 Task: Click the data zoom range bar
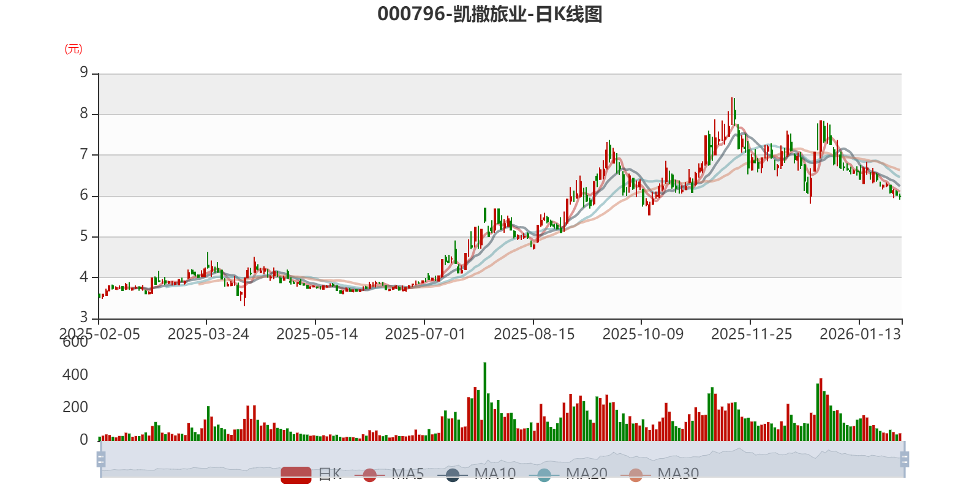point(503,459)
